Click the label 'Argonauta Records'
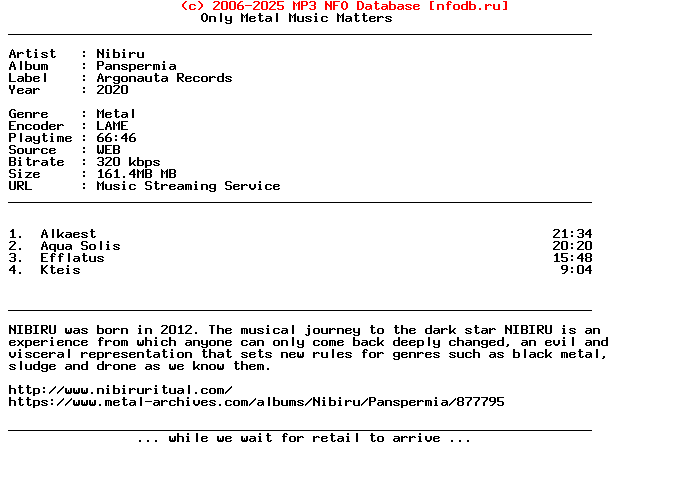The height and width of the screenshot is (480, 688). coord(164,78)
